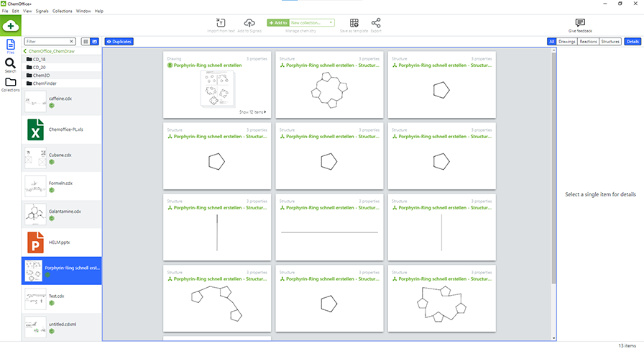Toggle the Duplicates visibility button
The image size is (644, 349).
pyautogui.click(x=119, y=42)
